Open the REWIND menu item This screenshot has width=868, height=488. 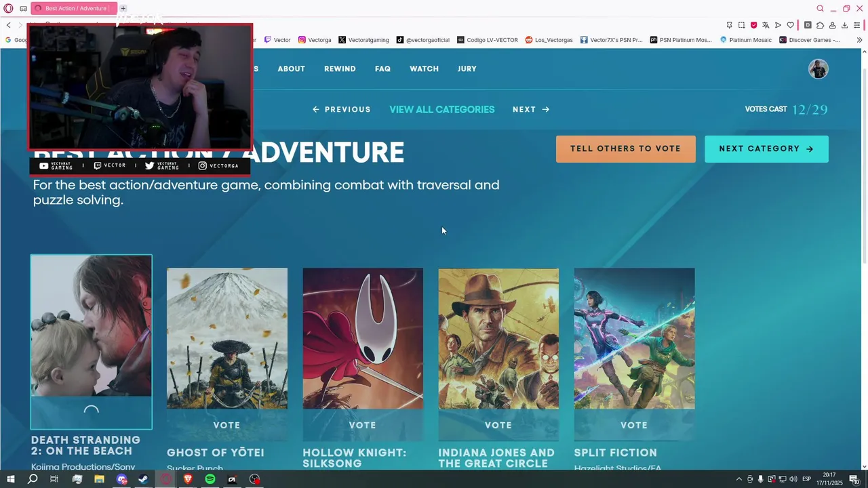coord(340,69)
